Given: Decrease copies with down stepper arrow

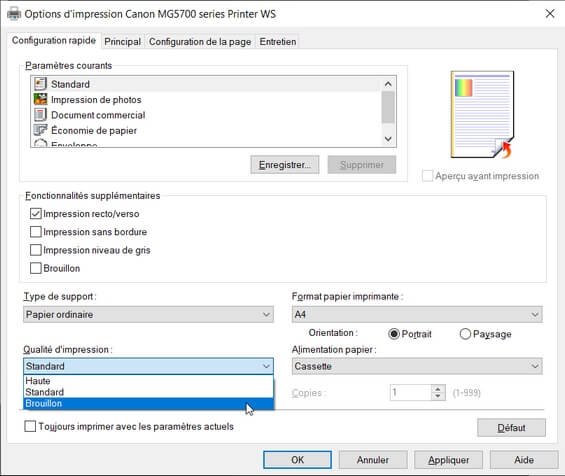Looking at the screenshot, I should pos(438,396).
